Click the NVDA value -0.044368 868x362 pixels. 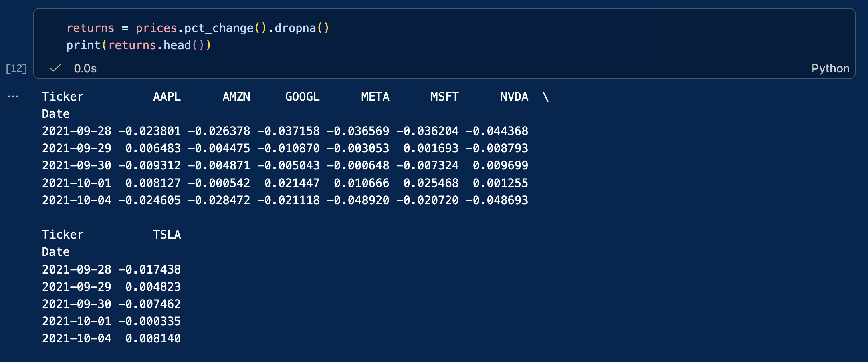click(497, 131)
